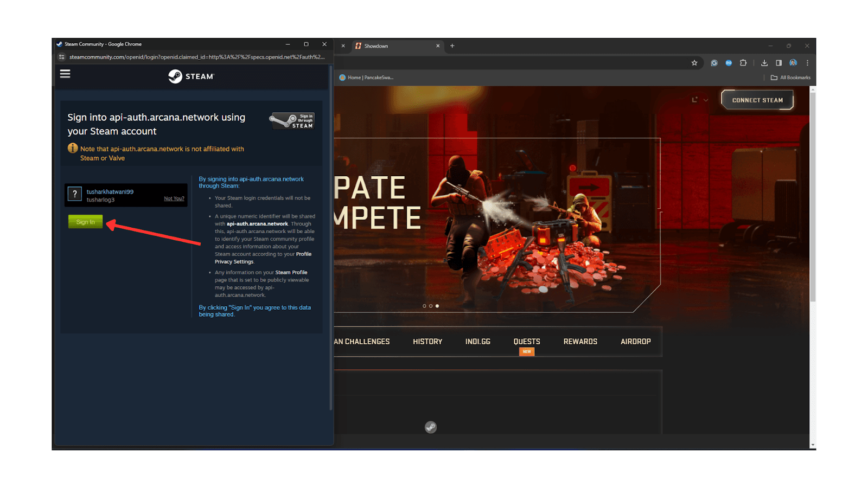868x488 pixels.
Task: Open the Home | PancakeSwap bookmark
Action: coord(366,78)
